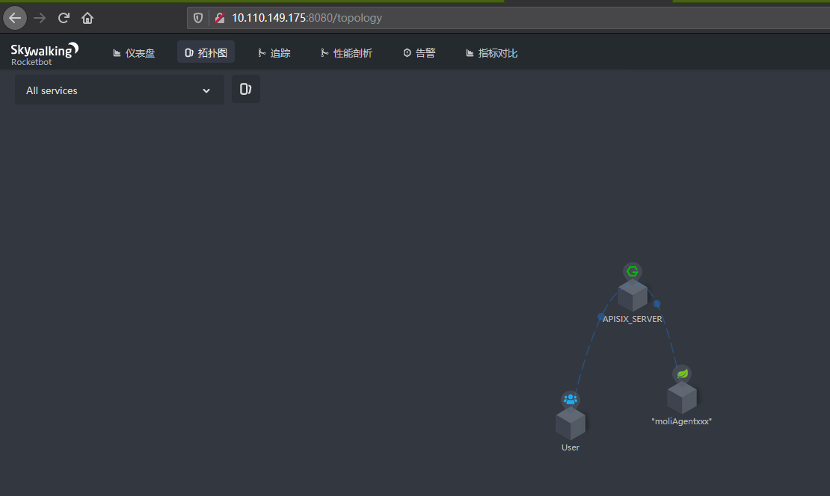
Task: Open the 指标对比 metrics comparison tab
Action: (x=491, y=53)
